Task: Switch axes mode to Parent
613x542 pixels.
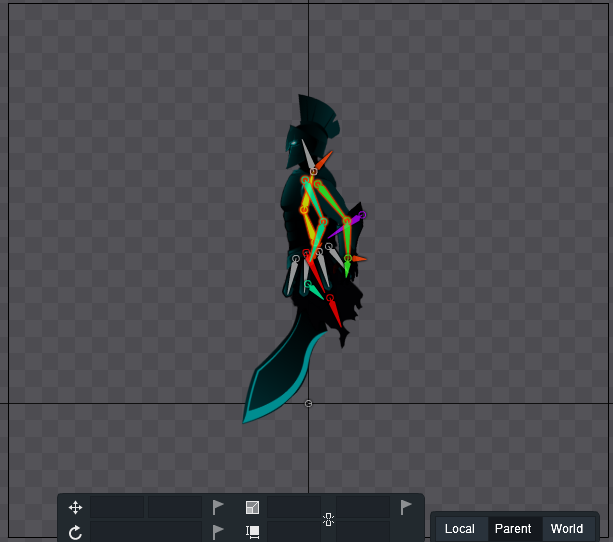Action: click(513, 529)
